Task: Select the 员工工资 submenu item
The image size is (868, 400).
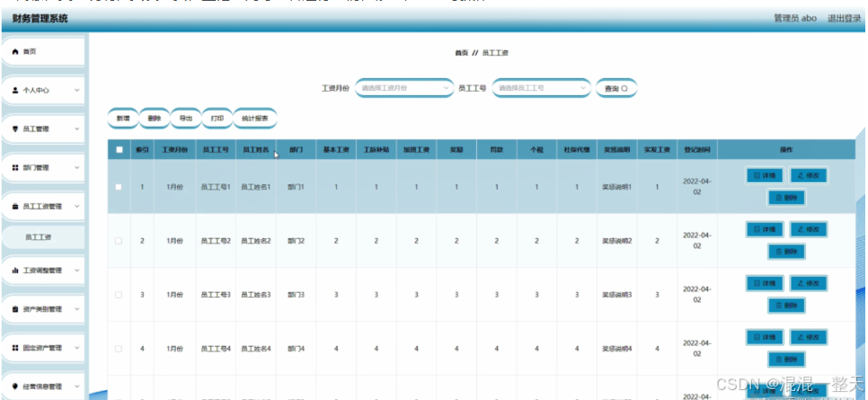Action: coord(43,237)
